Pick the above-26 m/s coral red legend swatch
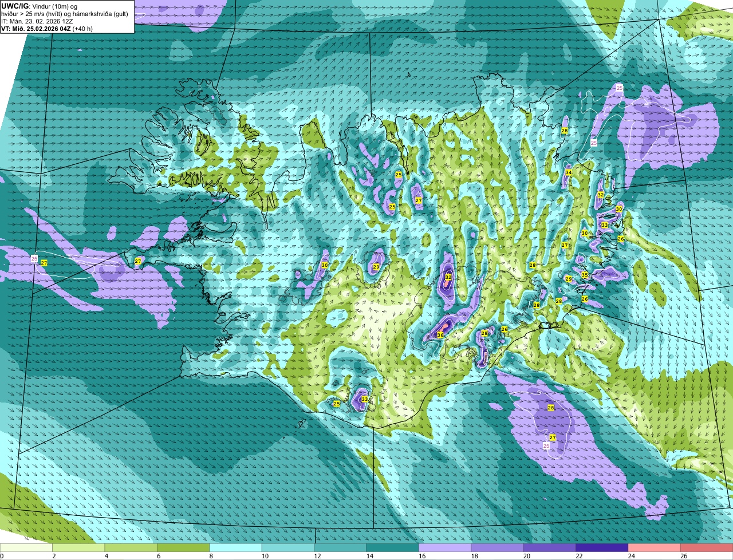Screen dimensions: 733x560 pyautogui.click(x=707, y=547)
